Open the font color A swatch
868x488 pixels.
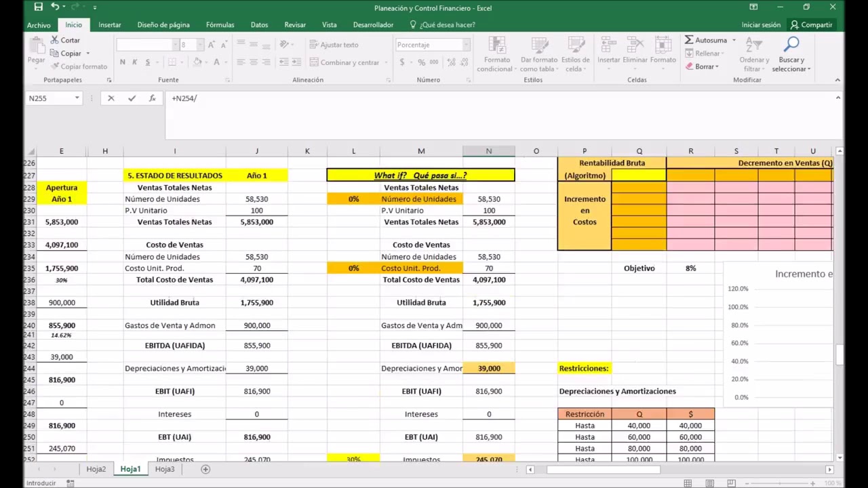click(216, 62)
